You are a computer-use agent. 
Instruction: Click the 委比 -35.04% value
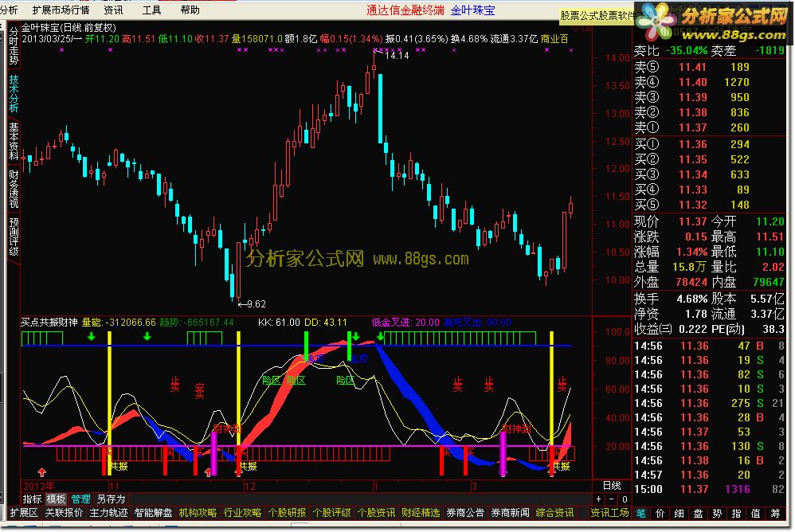(x=687, y=51)
